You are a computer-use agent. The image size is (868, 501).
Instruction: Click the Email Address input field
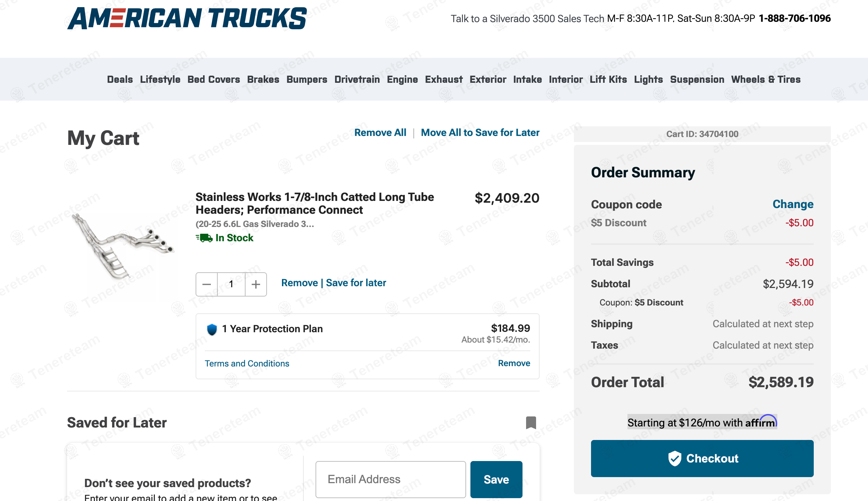(390, 479)
